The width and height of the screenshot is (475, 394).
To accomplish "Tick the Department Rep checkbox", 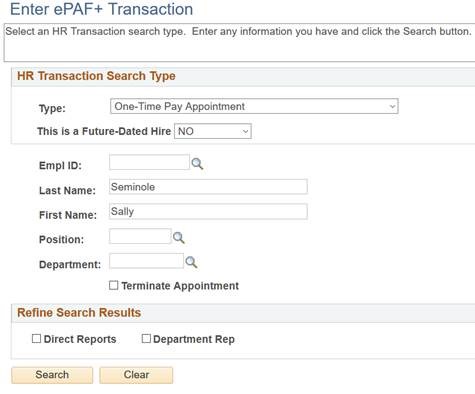I will click(x=146, y=339).
